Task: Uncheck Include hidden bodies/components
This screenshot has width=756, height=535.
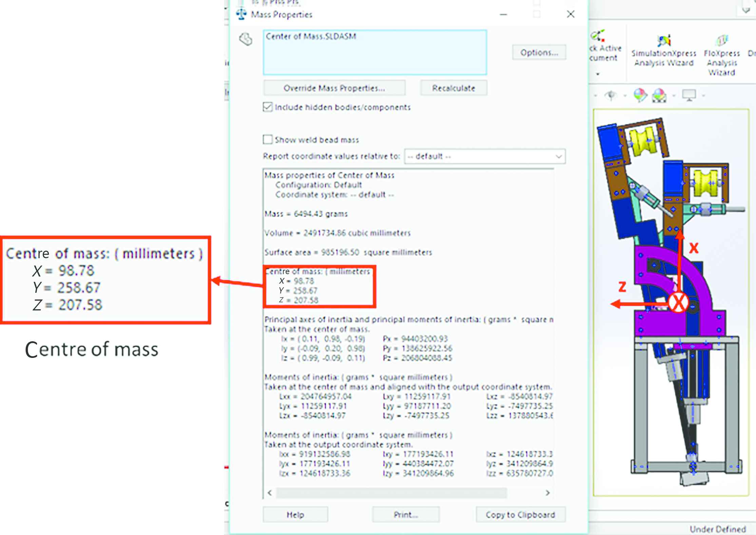Action: coord(268,107)
